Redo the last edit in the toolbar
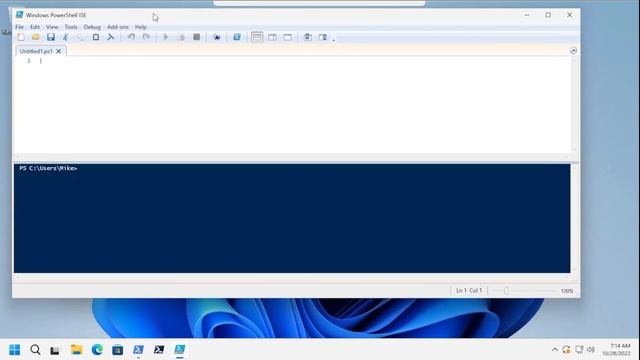 [x=146, y=37]
